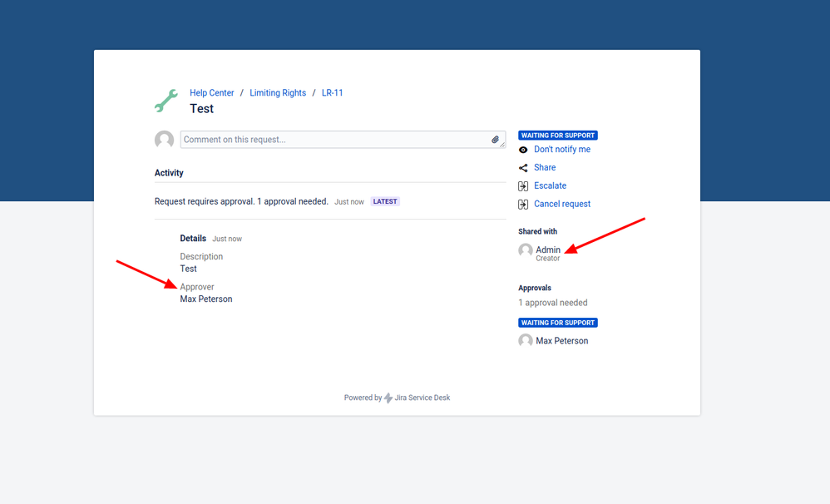Viewport: 830px width, 504px height.
Task: Click the Share link
Action: pos(545,167)
